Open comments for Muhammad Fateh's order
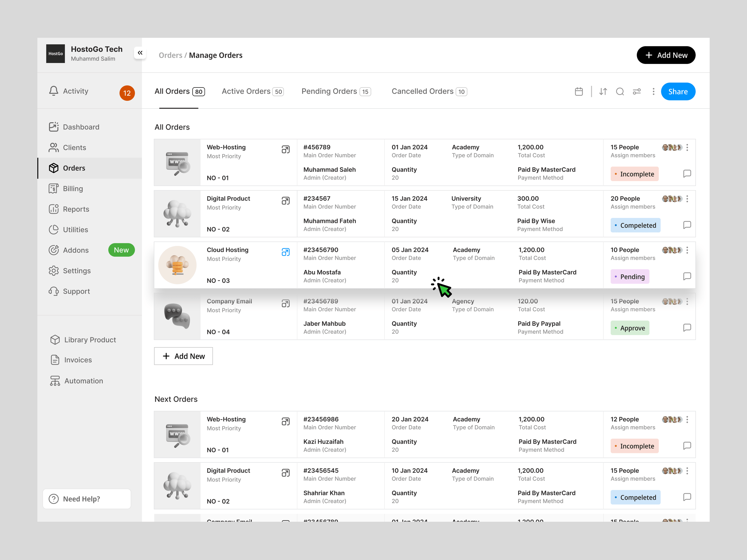 pos(687,225)
